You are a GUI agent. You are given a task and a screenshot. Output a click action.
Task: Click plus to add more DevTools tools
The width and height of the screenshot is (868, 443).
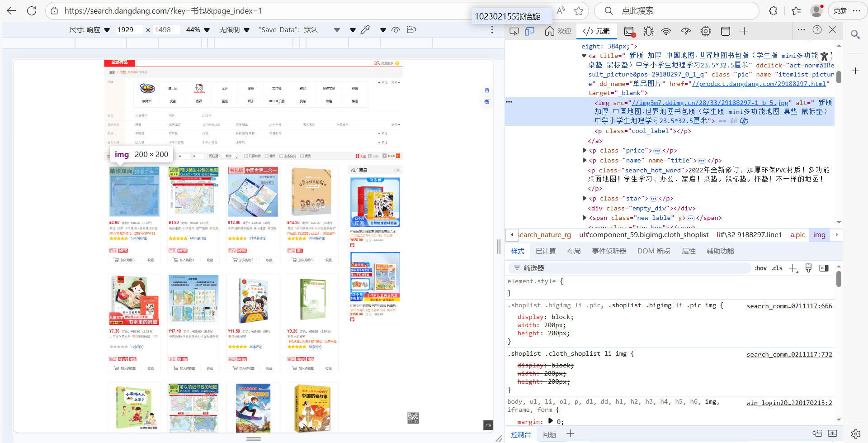tap(744, 31)
